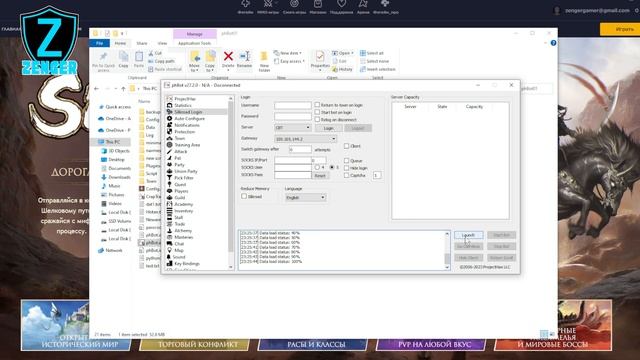The width and height of the screenshot is (640, 360).
Task: Click the Login button in phBot
Action: (329, 128)
